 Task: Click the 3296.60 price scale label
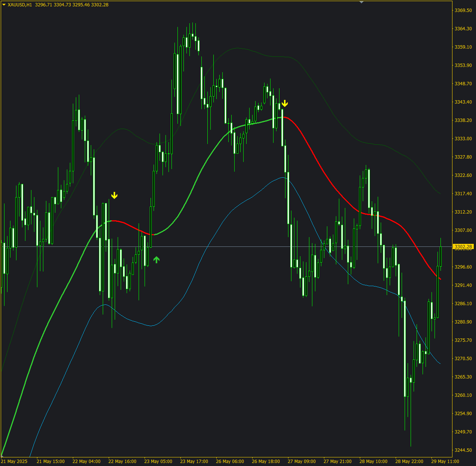point(463,267)
